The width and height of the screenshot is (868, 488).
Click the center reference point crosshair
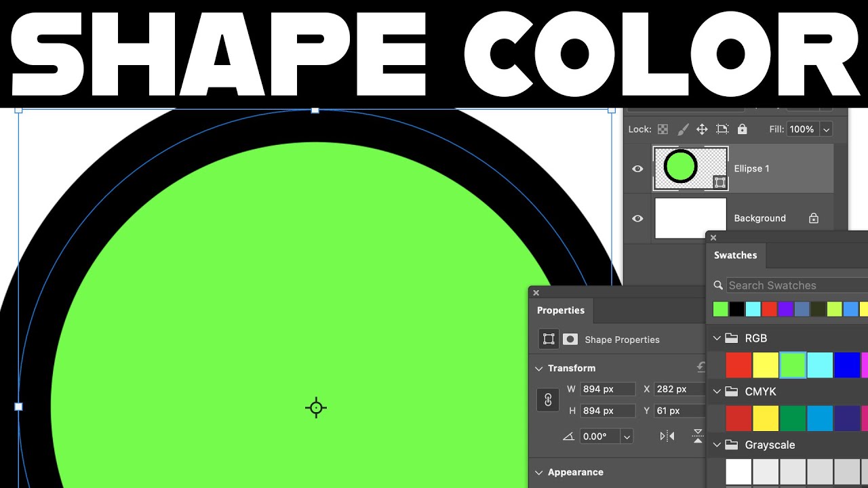click(x=316, y=408)
